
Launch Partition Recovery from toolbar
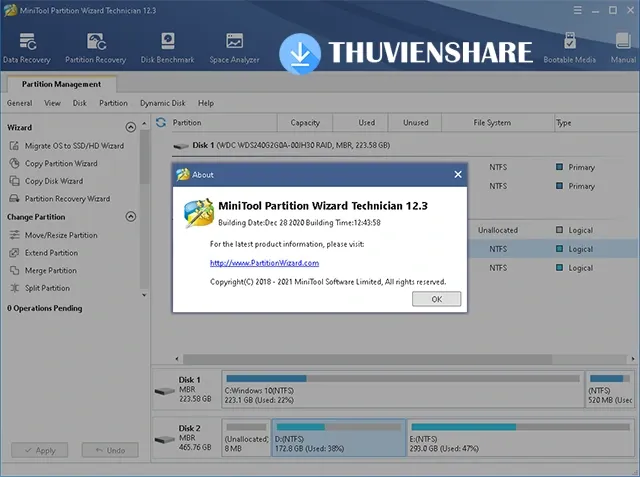point(96,48)
